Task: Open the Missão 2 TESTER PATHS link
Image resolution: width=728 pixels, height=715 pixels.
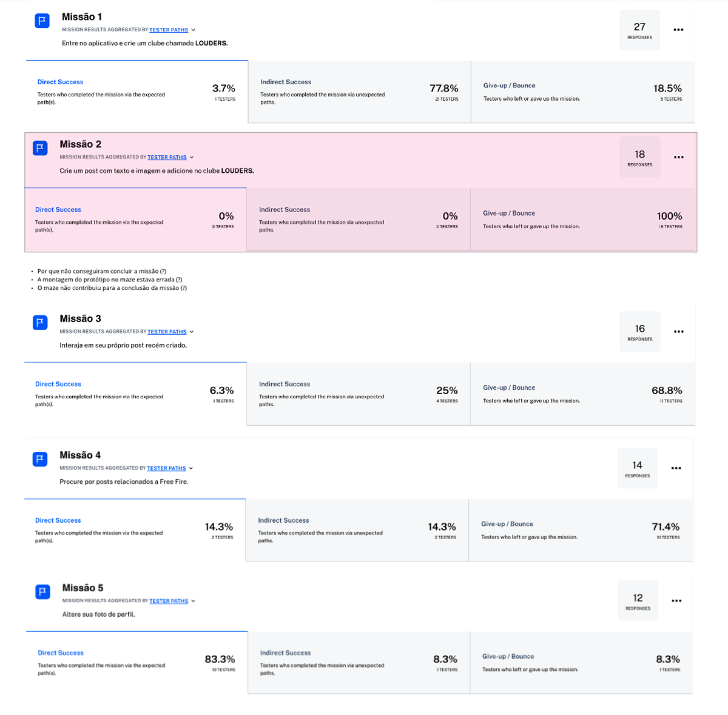Action: pyautogui.click(x=167, y=157)
